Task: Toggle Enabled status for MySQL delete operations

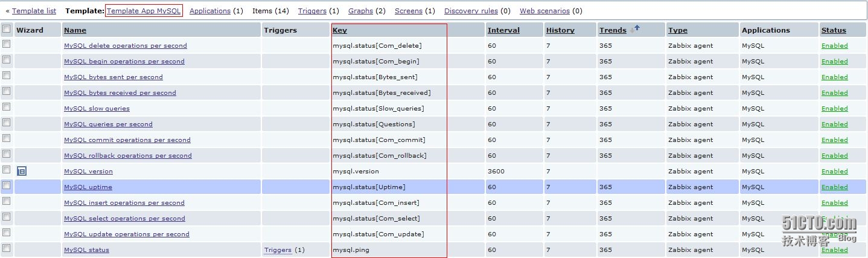Action: 834,46
